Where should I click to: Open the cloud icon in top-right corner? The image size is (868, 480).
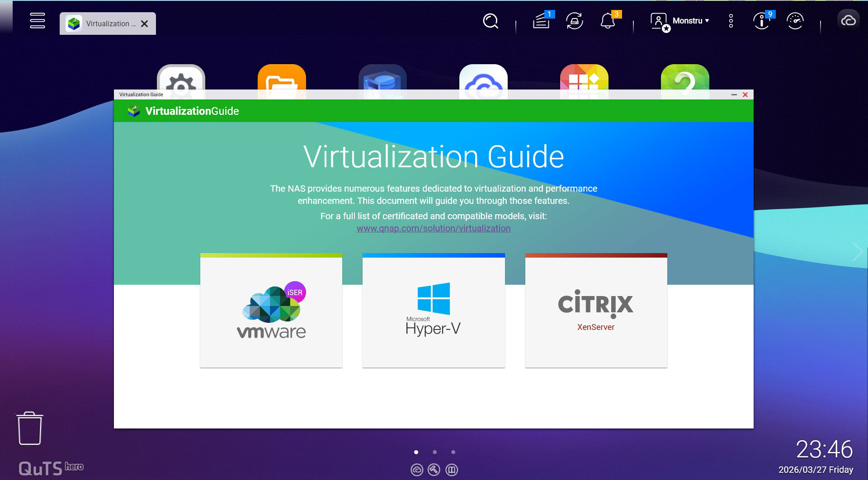click(x=848, y=21)
